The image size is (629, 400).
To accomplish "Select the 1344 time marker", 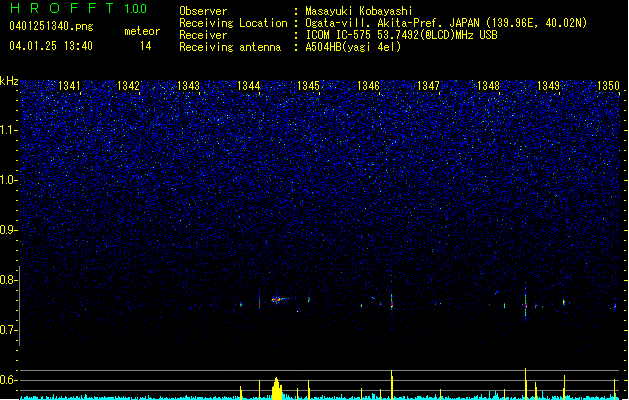I will [x=249, y=86].
